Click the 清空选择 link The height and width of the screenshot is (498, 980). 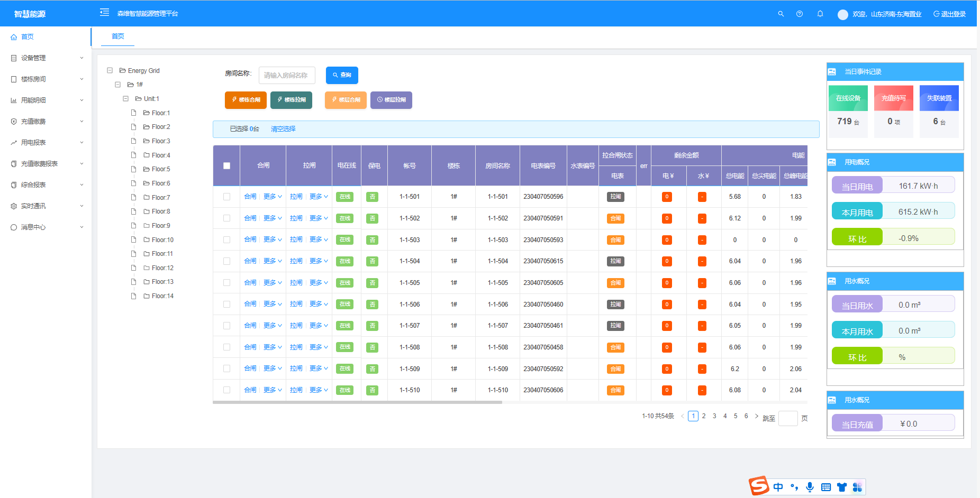(x=283, y=129)
